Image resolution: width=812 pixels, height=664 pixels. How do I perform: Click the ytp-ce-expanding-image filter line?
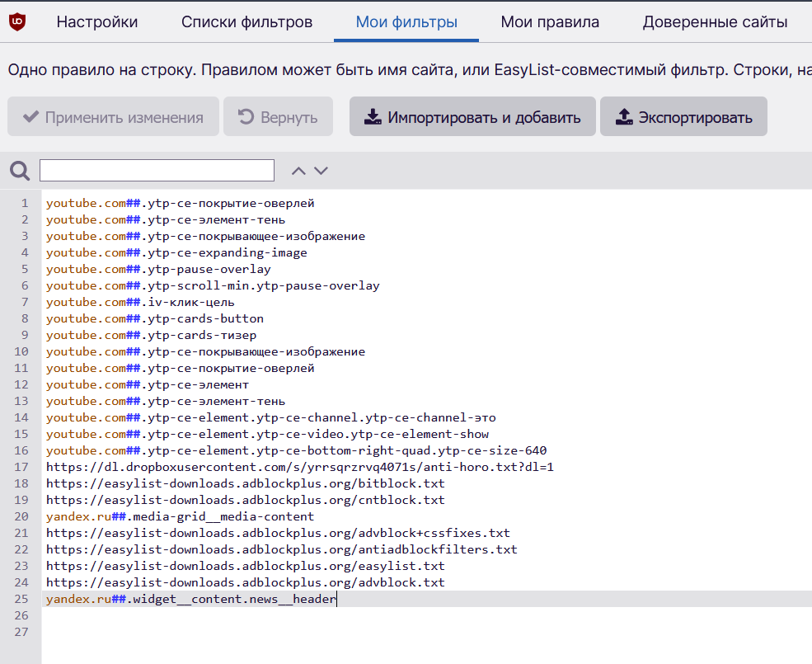point(176,253)
